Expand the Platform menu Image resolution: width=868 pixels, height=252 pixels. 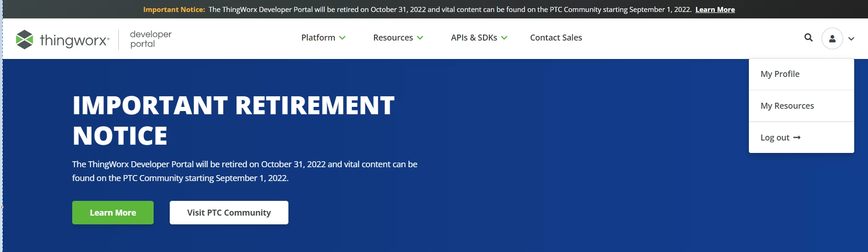pos(323,38)
